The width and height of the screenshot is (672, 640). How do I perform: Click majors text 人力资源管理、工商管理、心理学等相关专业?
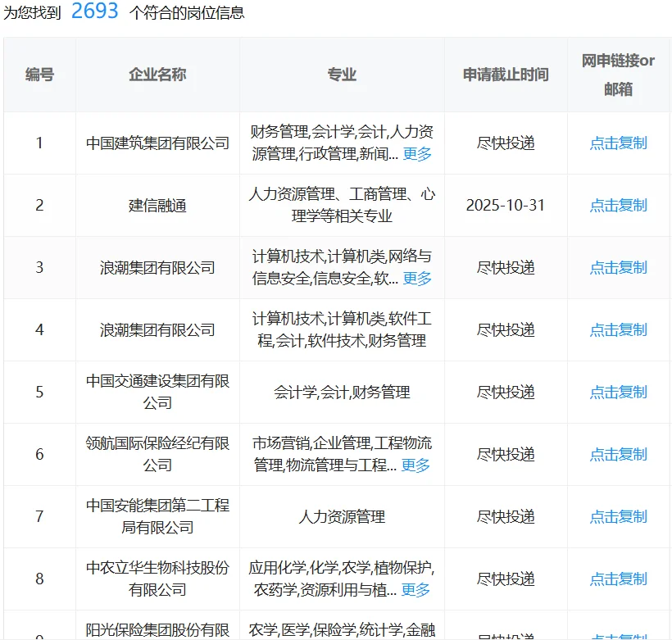342,205
